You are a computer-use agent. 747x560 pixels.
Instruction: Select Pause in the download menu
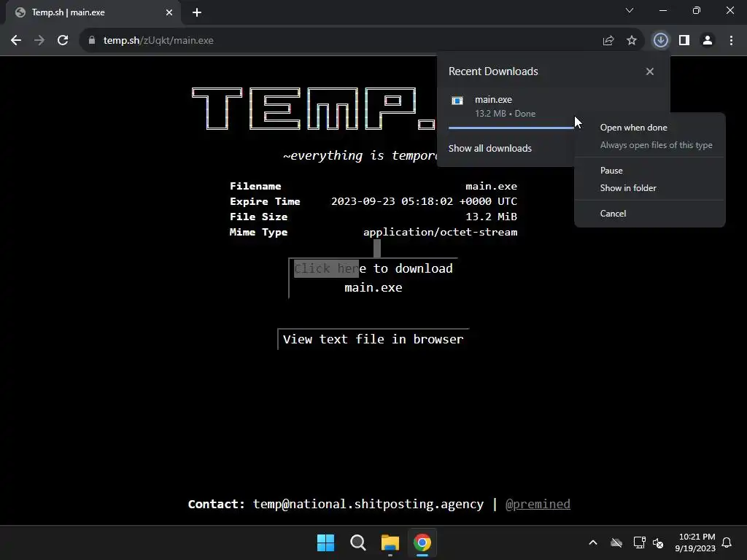tap(611, 171)
